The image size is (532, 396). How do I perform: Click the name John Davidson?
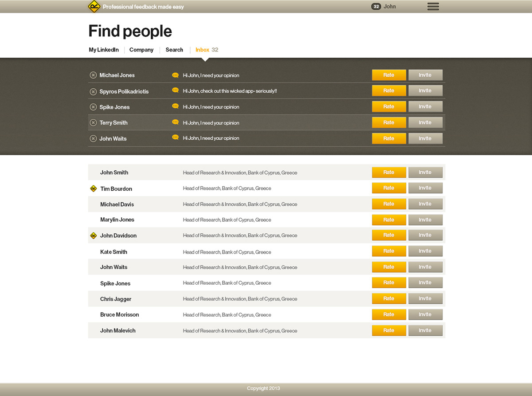[118, 235]
